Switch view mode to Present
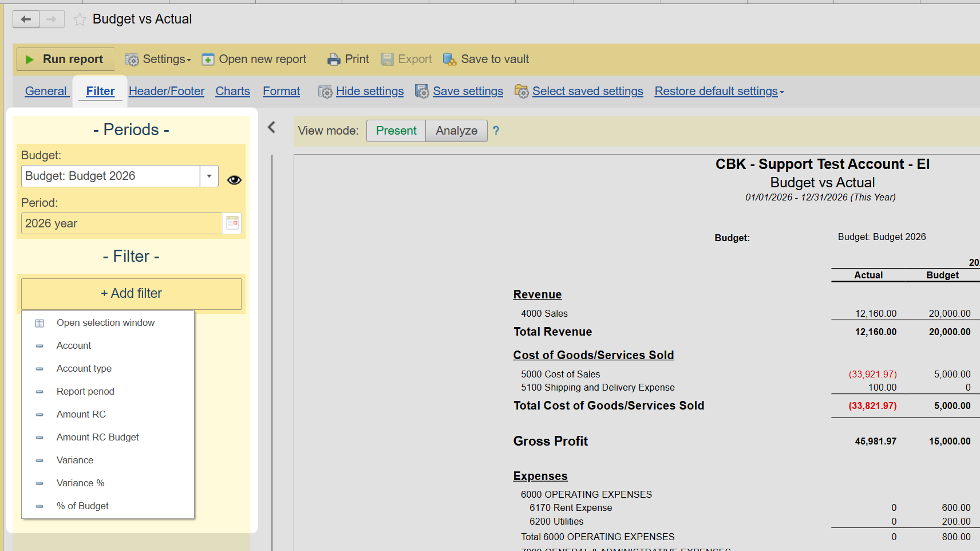980x551 pixels. (396, 131)
